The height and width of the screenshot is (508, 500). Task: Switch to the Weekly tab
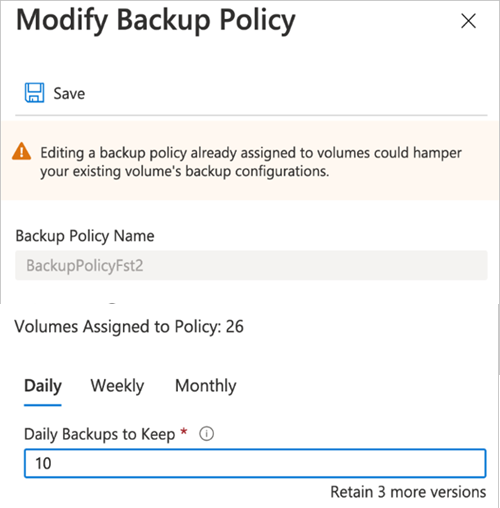(x=117, y=386)
